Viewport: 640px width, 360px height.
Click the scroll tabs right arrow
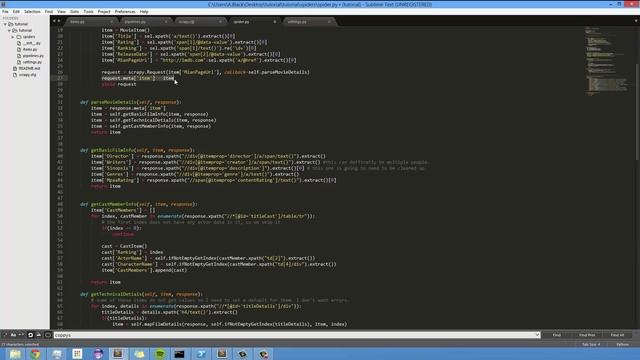[59, 21]
